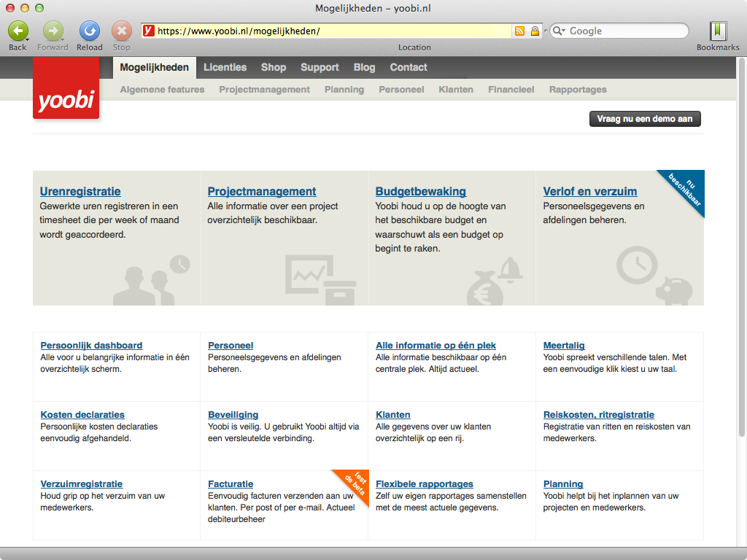Click the money bag and bell icon

point(495,281)
